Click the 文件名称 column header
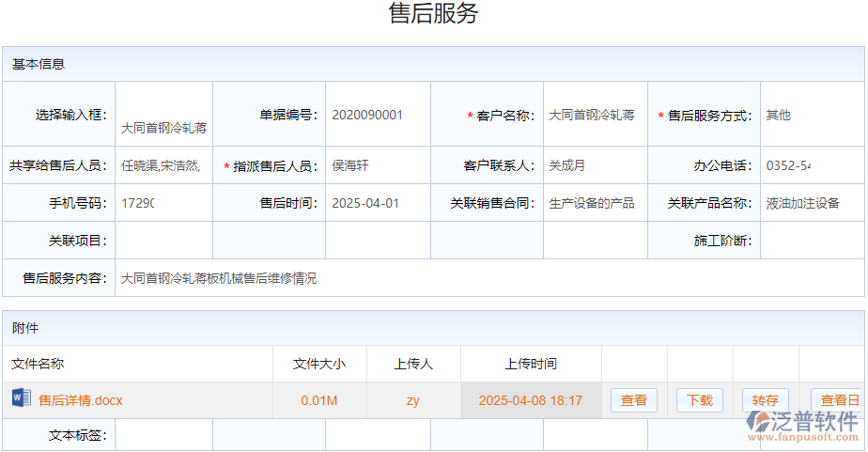 39,364
